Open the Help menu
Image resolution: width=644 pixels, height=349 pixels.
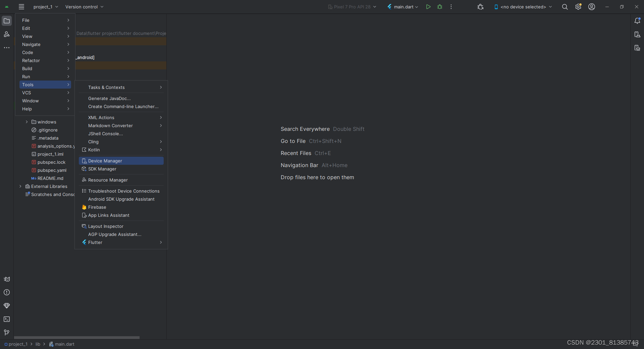point(45,109)
